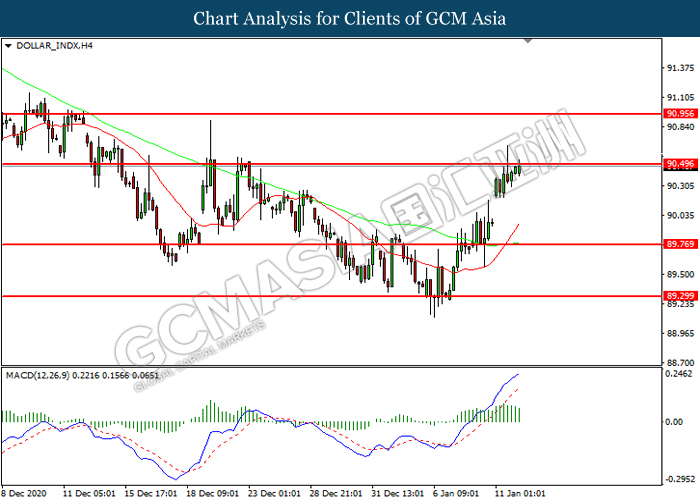The image size is (700, 500).
Task: Click the 89.769 support price label
Action: (680, 244)
